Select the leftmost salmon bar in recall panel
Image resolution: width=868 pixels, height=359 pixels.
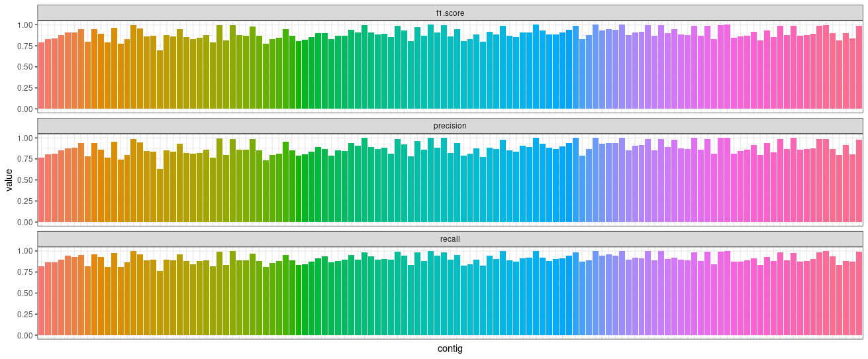point(41,301)
